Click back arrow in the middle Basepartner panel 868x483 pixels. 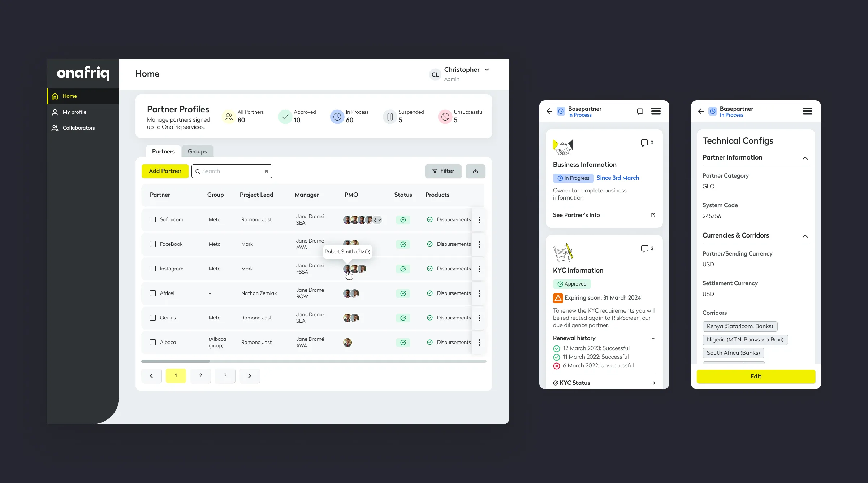549,111
